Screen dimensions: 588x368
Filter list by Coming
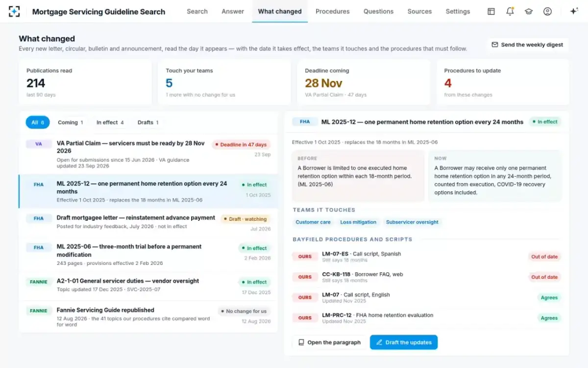click(x=71, y=123)
